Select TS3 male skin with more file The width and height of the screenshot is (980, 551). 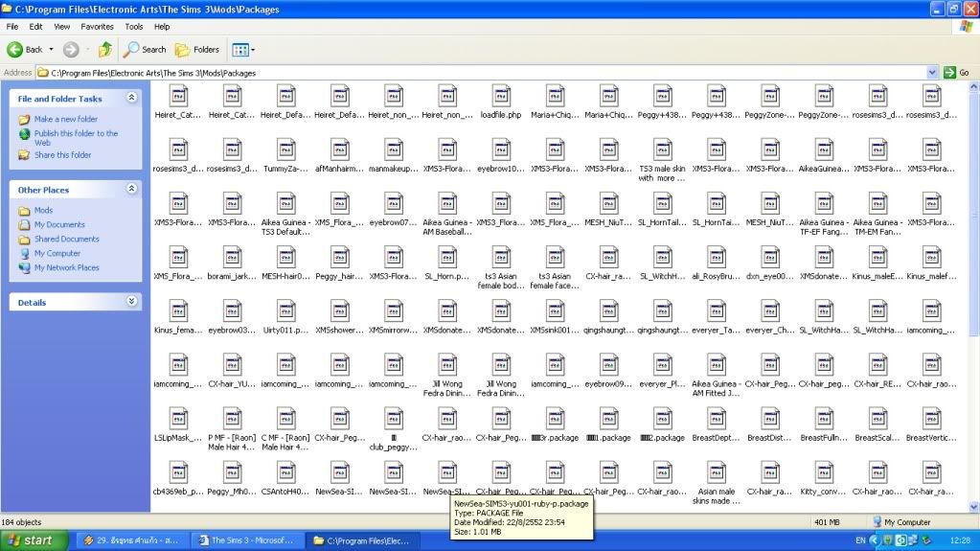coord(663,150)
